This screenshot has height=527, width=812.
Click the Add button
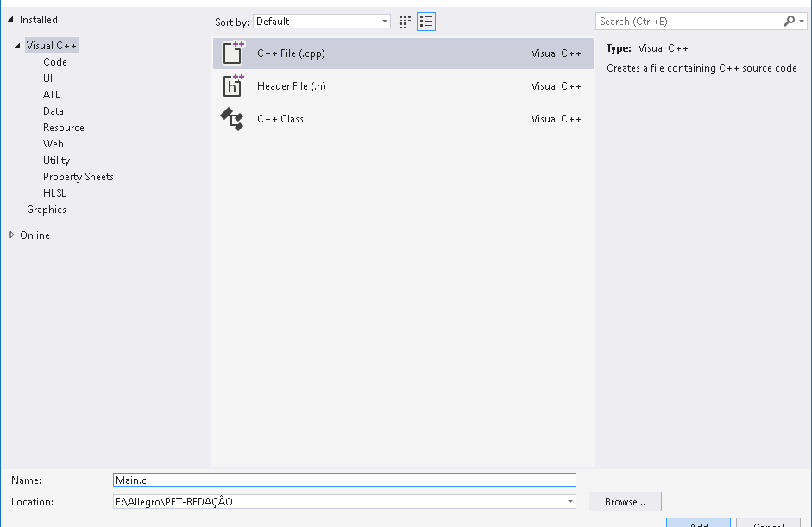click(x=698, y=523)
